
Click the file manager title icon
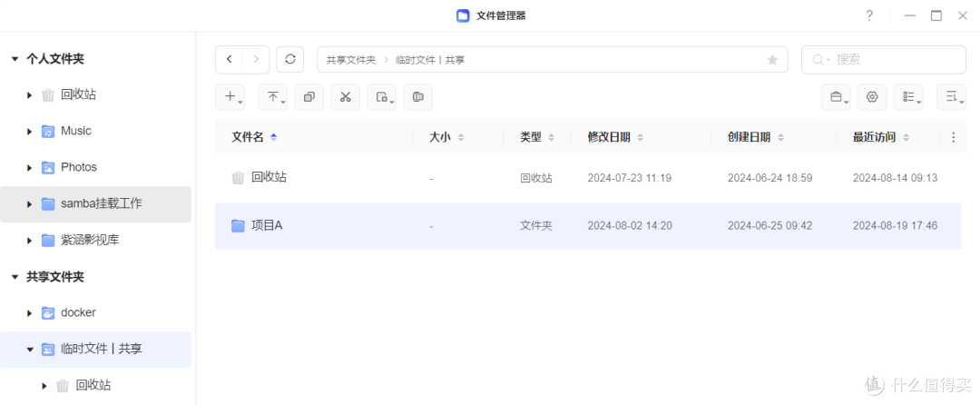(463, 15)
